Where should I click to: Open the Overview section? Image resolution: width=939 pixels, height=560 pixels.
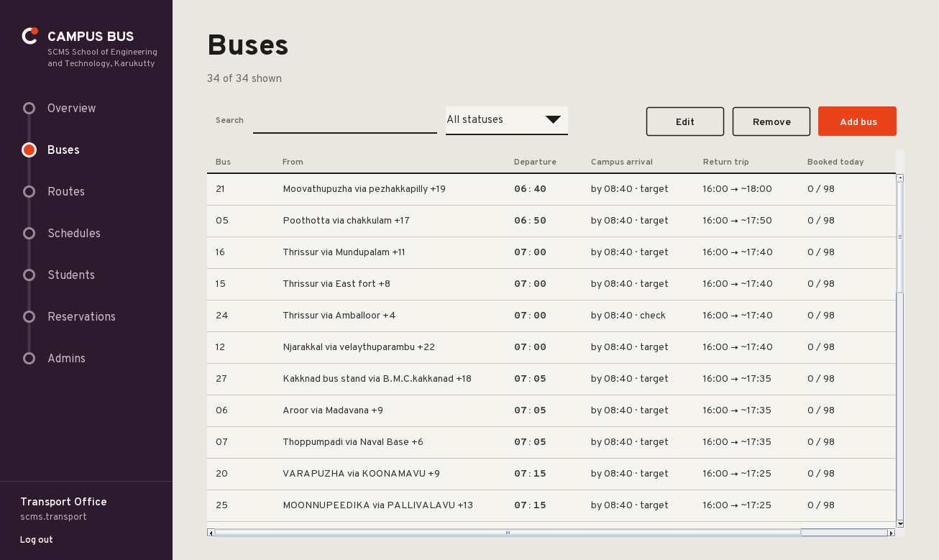(71, 109)
